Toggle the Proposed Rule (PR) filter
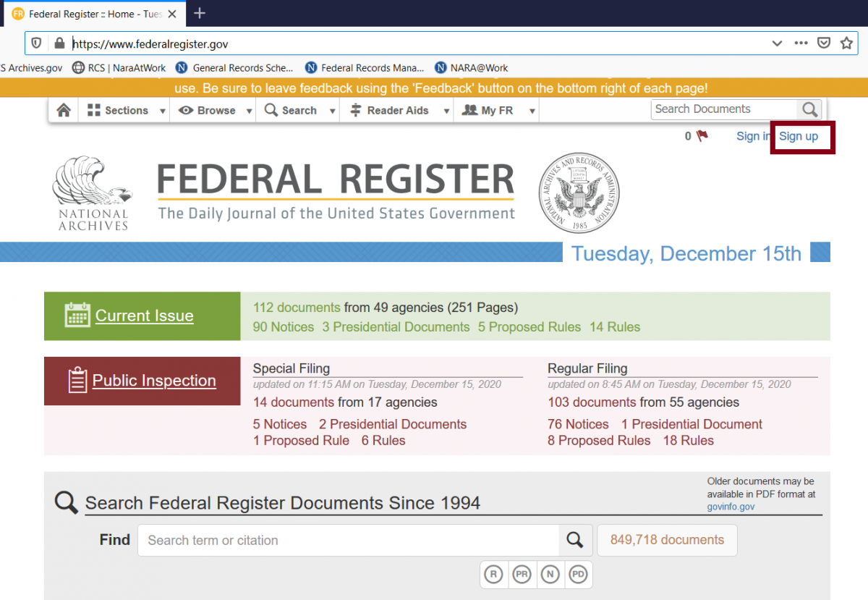868x600 pixels. coord(522,575)
